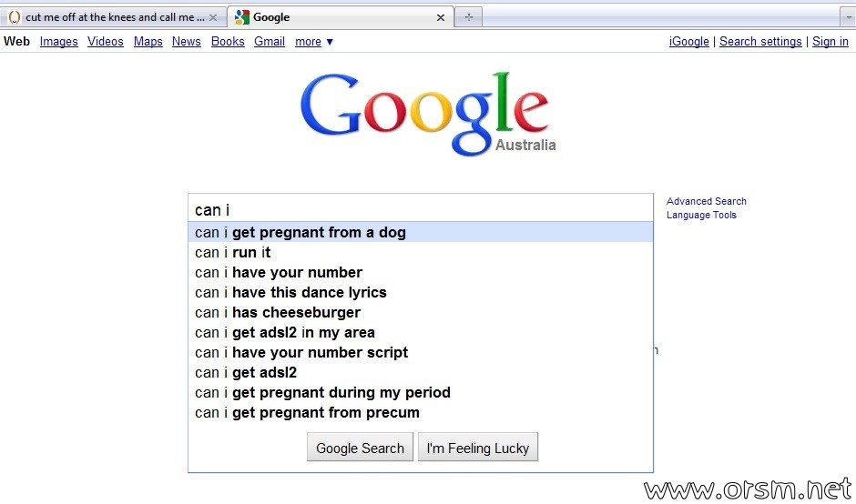The width and height of the screenshot is (856, 504).
Task: Open Advanced Search link
Action: (x=706, y=201)
